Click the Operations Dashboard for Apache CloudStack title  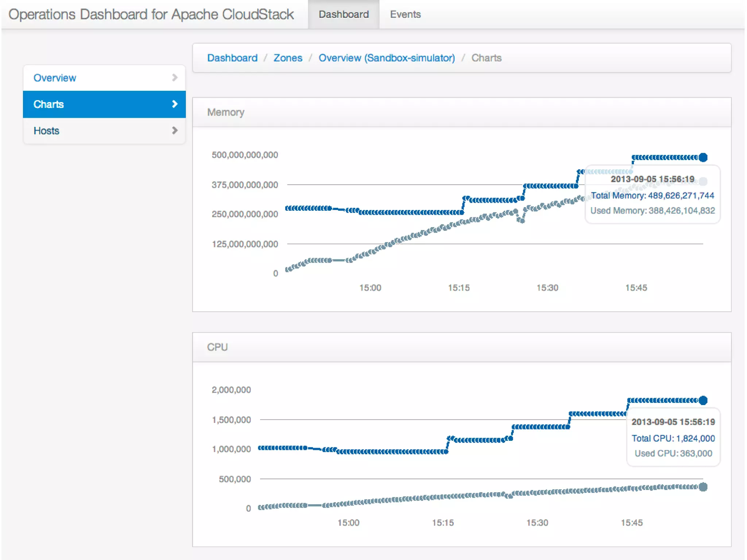click(151, 15)
